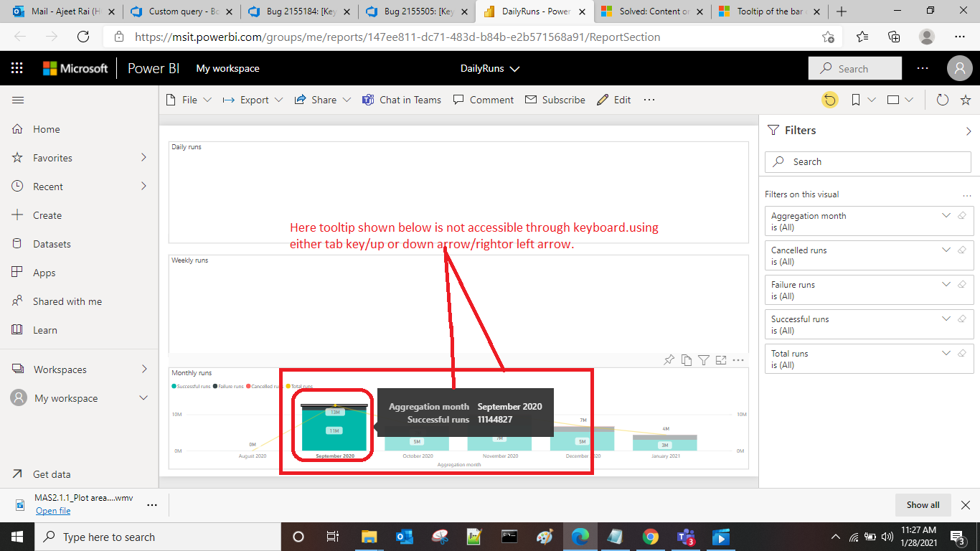This screenshot has height=551, width=980.
Task: Expand the Successful runs filter card
Action: tap(946, 319)
